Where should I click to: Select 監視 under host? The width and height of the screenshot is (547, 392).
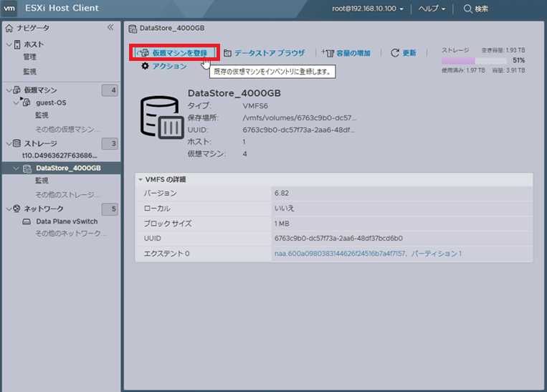coord(29,72)
